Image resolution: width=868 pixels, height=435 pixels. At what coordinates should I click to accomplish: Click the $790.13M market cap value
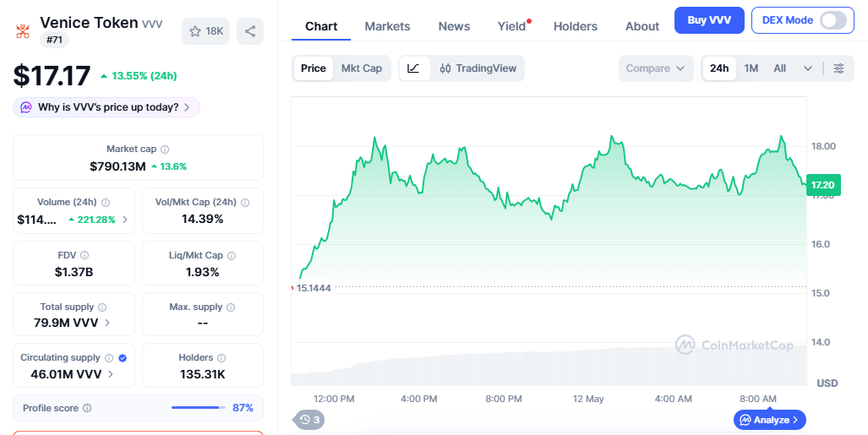[x=117, y=166]
